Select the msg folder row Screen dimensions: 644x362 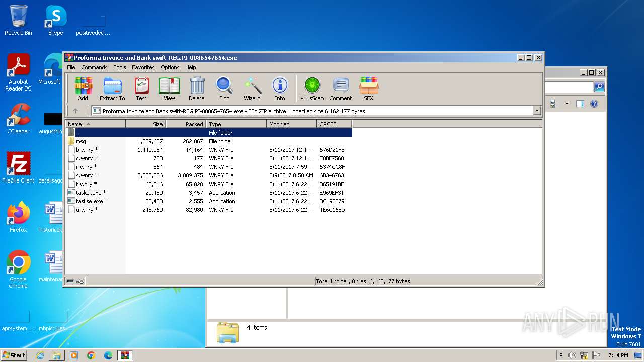tap(209, 141)
